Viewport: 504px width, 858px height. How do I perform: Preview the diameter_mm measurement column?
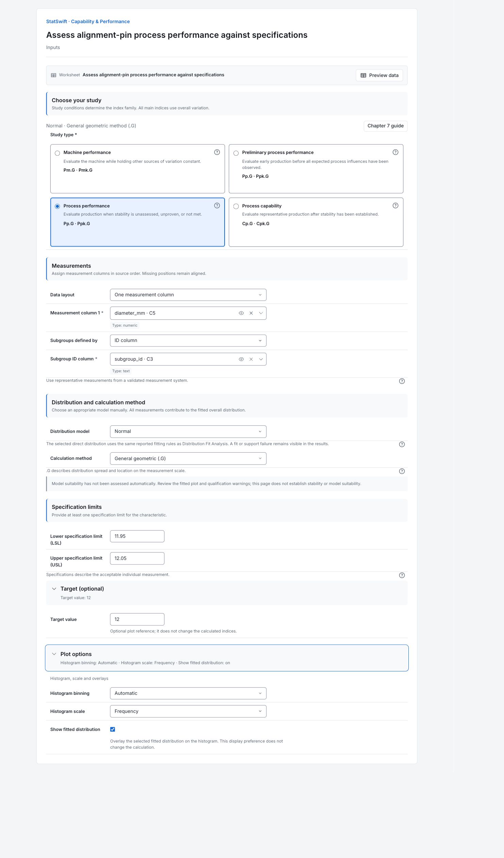coord(241,313)
